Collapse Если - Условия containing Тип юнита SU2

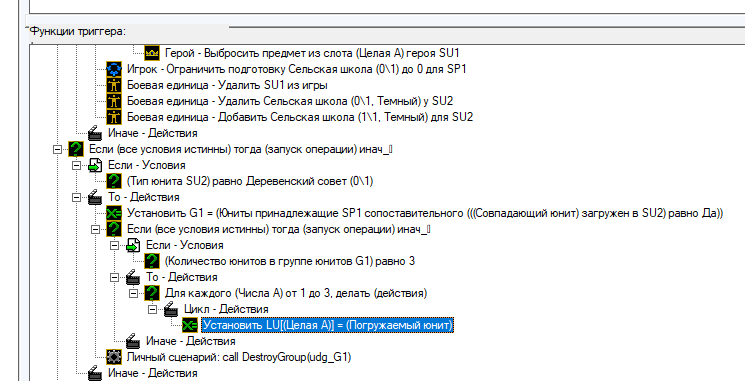[76, 165]
